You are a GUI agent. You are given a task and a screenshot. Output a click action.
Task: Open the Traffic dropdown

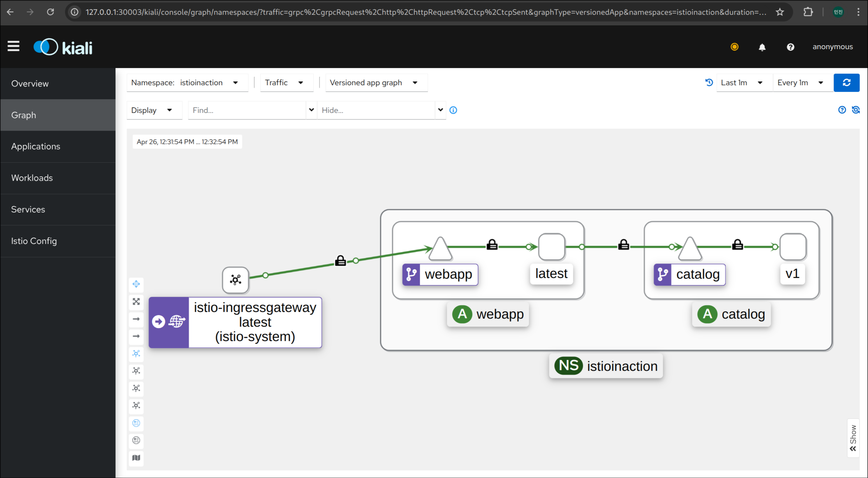(287, 83)
